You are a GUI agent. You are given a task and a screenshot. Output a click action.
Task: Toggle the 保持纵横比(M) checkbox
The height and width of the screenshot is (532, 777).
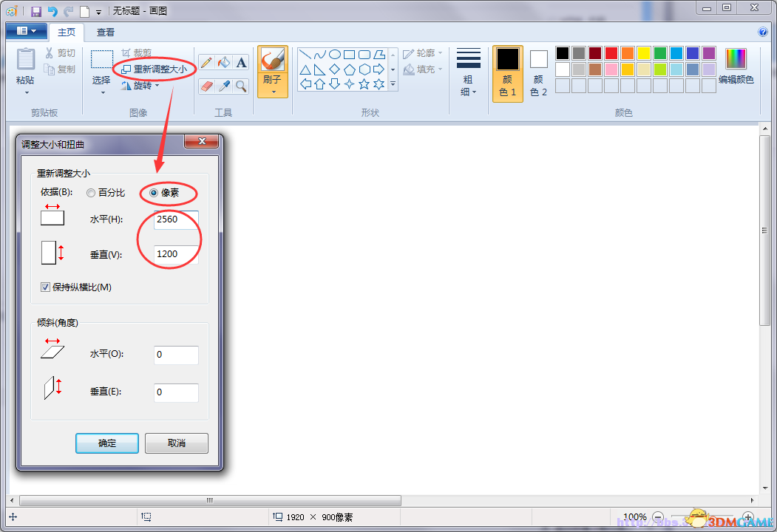click(x=45, y=287)
